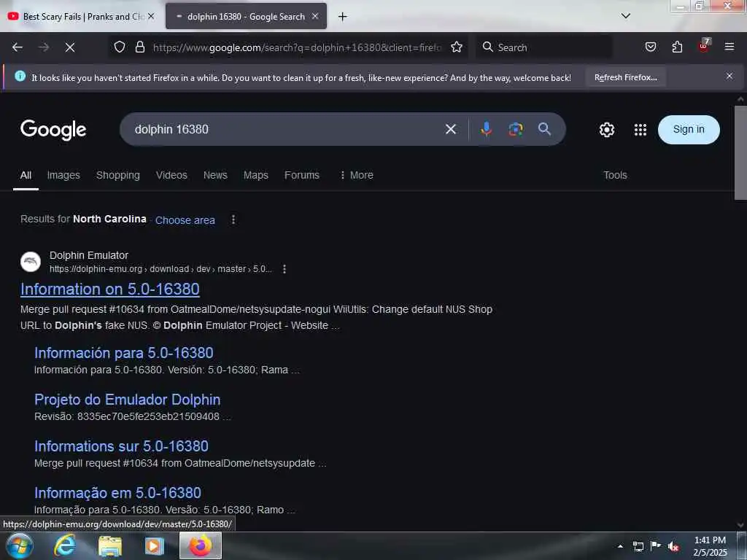Open the Firefox hamburger menu
The width and height of the screenshot is (747, 560).
(x=729, y=47)
